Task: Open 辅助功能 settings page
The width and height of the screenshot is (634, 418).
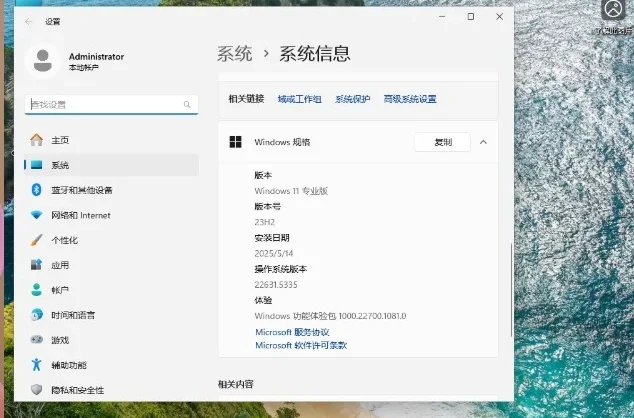Action: pyautogui.click(x=111, y=365)
